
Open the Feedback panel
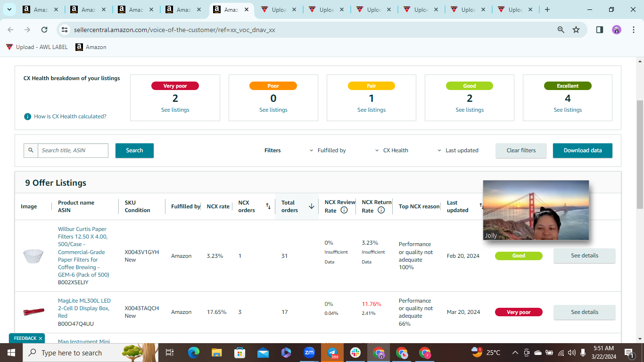point(25,338)
